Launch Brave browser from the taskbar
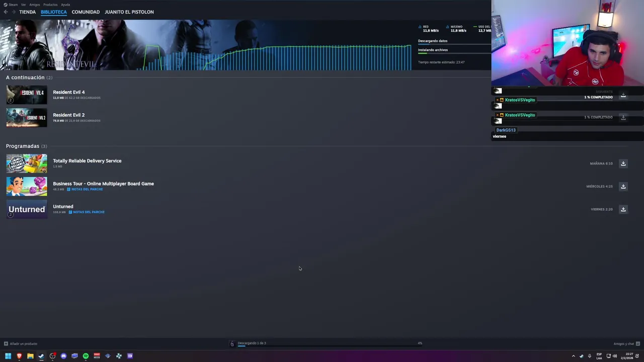644x362 pixels. [x=19, y=356]
